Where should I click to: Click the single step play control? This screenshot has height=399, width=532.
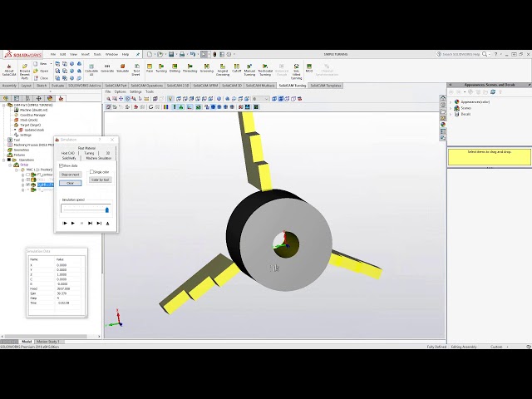(65, 224)
